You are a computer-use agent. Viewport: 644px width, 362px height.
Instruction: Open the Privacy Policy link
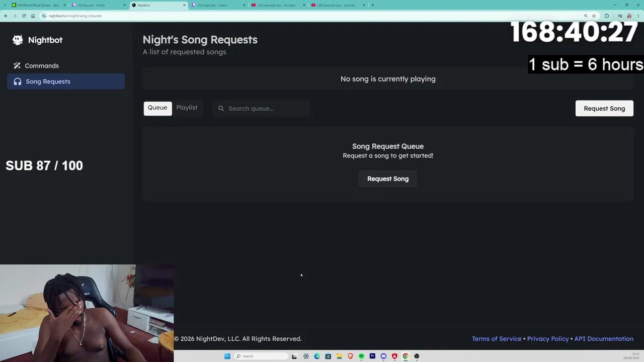548,339
